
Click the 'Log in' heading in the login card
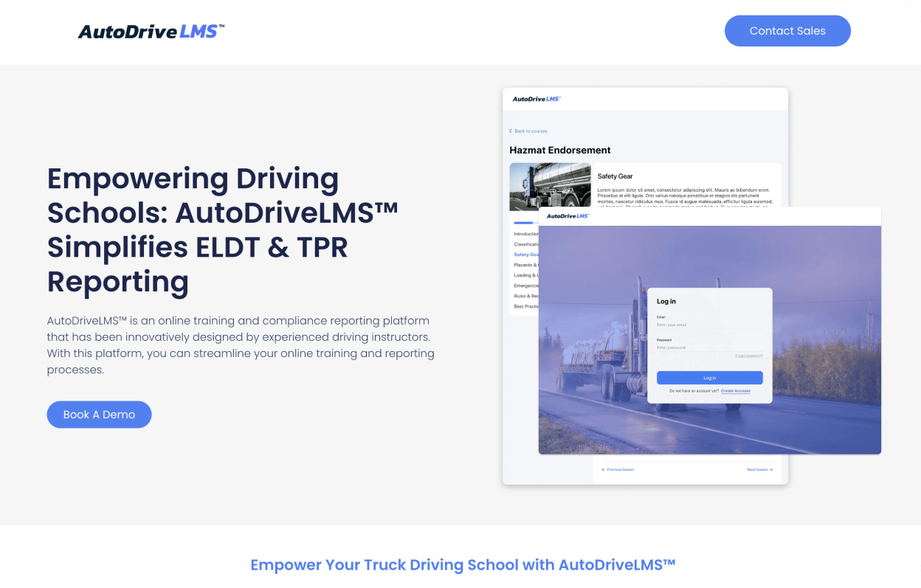(x=666, y=301)
